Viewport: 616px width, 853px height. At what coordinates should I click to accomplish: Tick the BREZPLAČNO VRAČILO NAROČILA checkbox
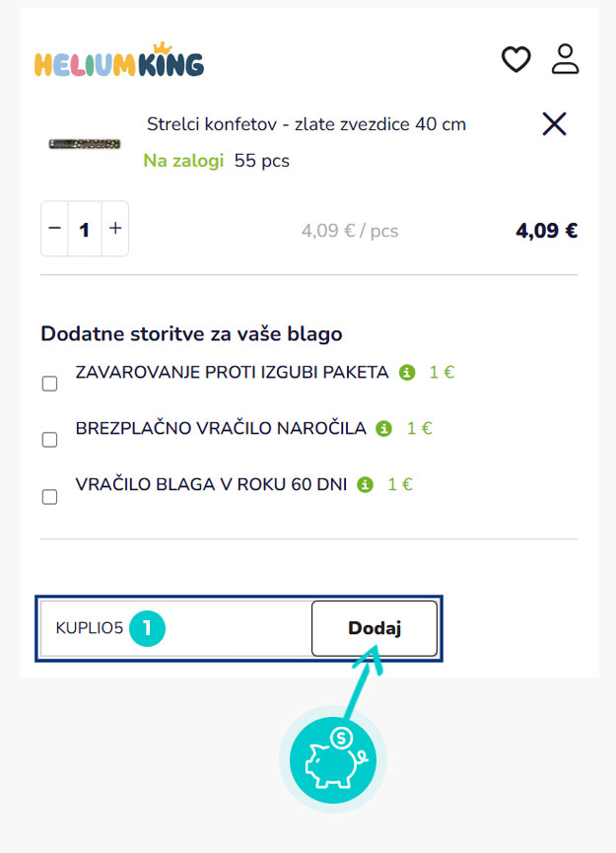49,440
